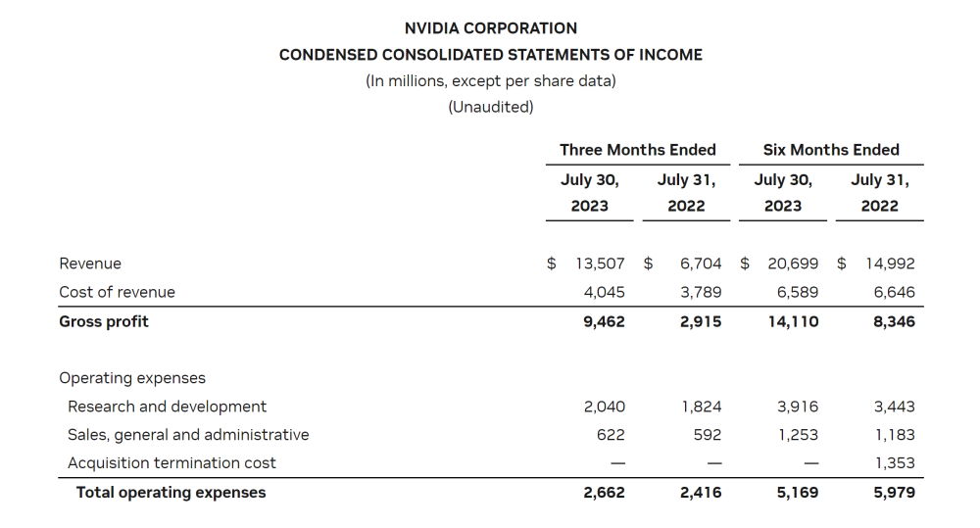Viewport: 980px width, 528px height.
Task: Click the (Unaudited) subtitle text
Action: point(491,107)
